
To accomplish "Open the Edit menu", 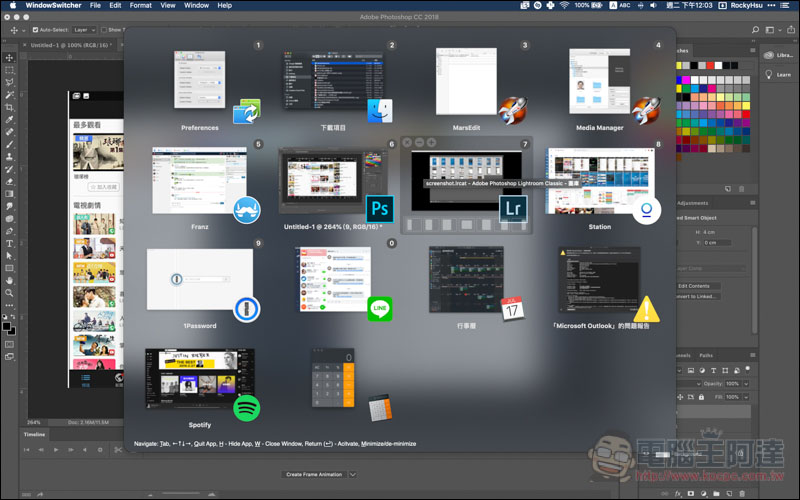I will 115,5.
